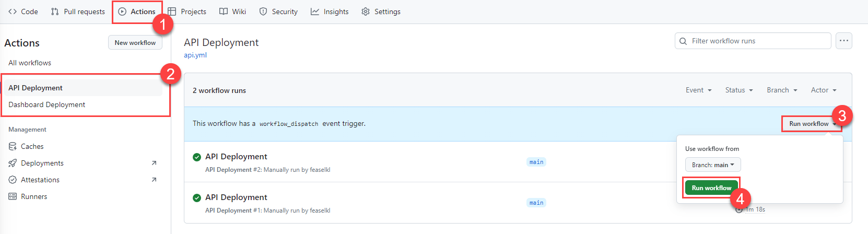Click the green Run workflow button
This screenshot has height=234, width=868.
711,188
